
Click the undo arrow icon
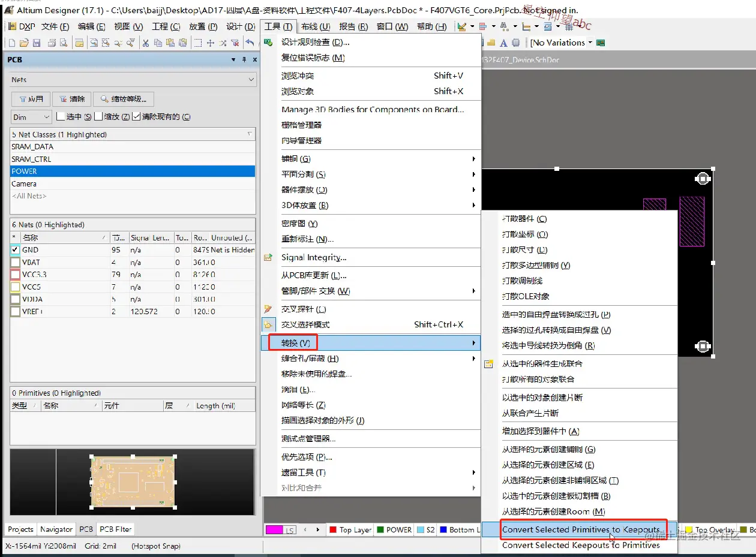pyautogui.click(x=250, y=43)
